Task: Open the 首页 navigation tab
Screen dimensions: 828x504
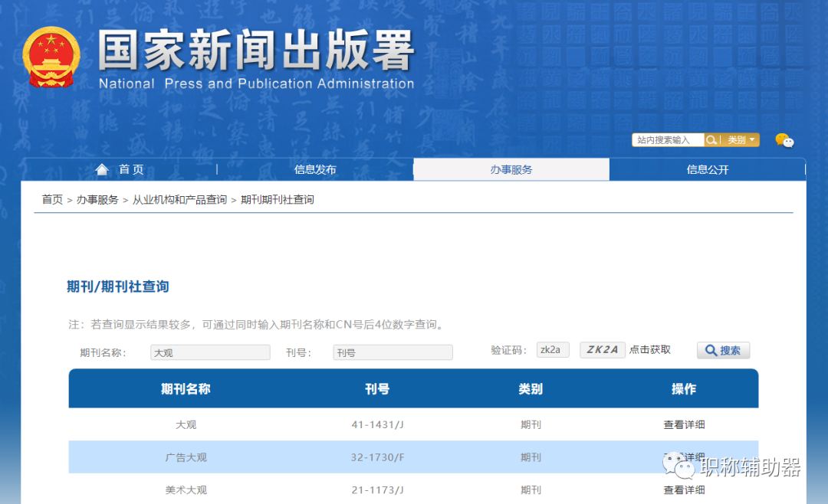Action: 120,169
